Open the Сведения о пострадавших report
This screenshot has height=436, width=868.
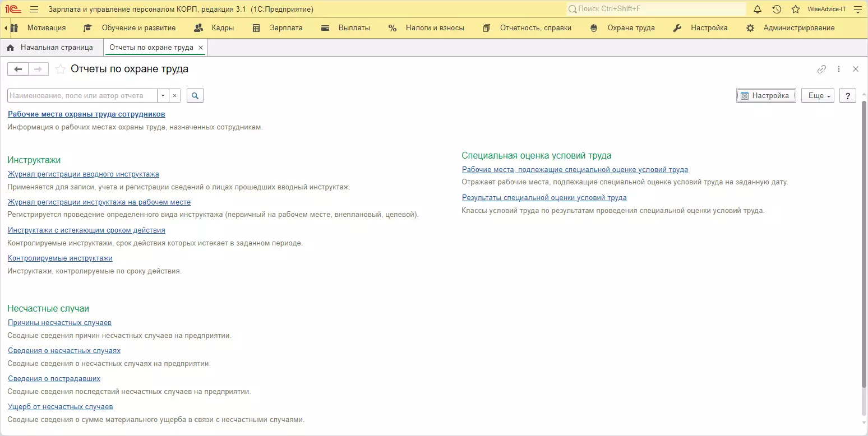click(54, 378)
